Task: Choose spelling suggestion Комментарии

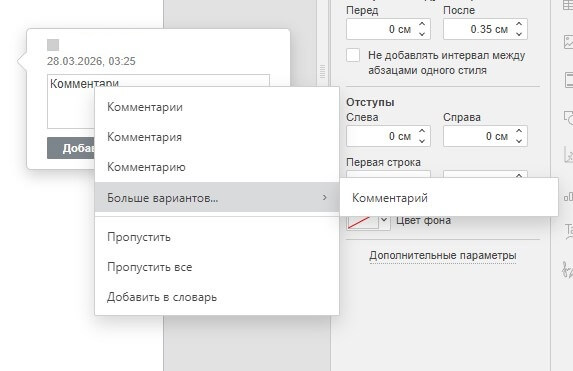Action: click(217, 107)
